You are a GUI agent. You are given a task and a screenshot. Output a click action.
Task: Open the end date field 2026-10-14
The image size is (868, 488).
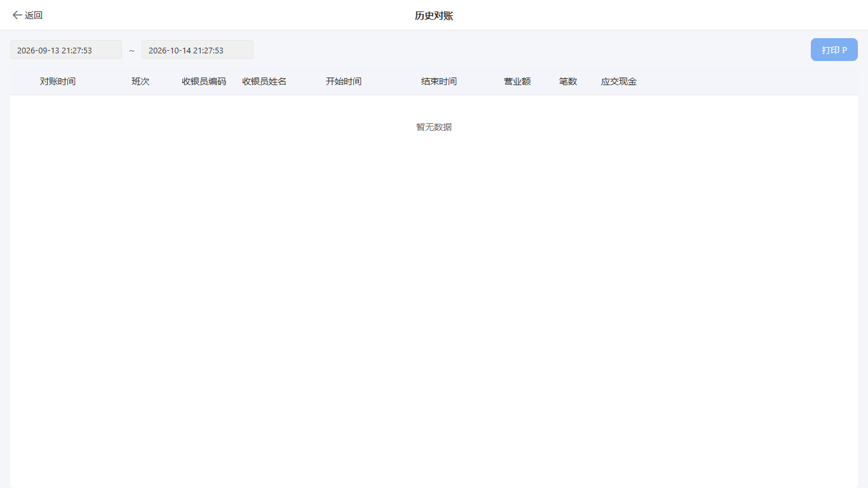click(198, 50)
